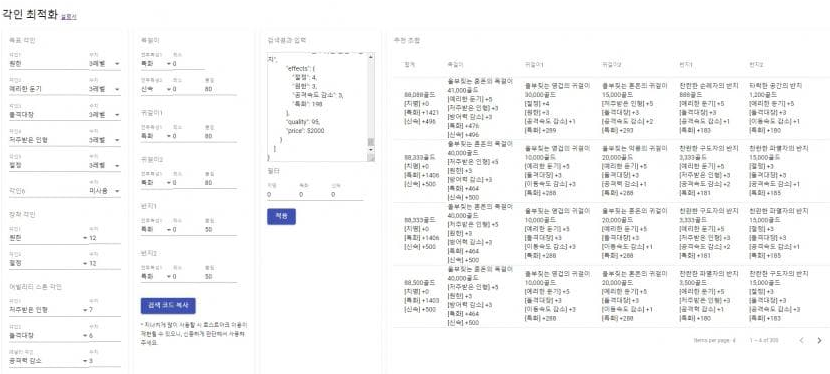Screen dimensions: 830x374
Task: Open the 특화 stat dropdown under 귀걸이2
Action: click(x=156, y=183)
